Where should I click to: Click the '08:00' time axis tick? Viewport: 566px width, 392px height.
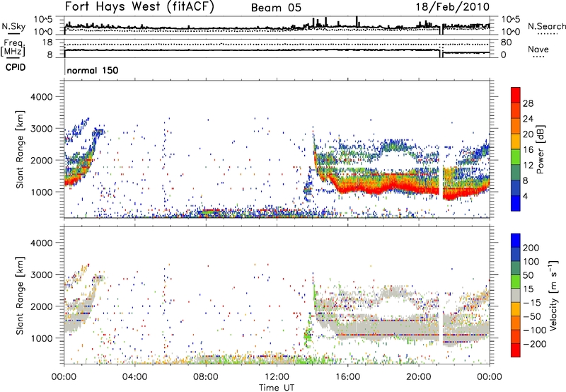pos(206,377)
